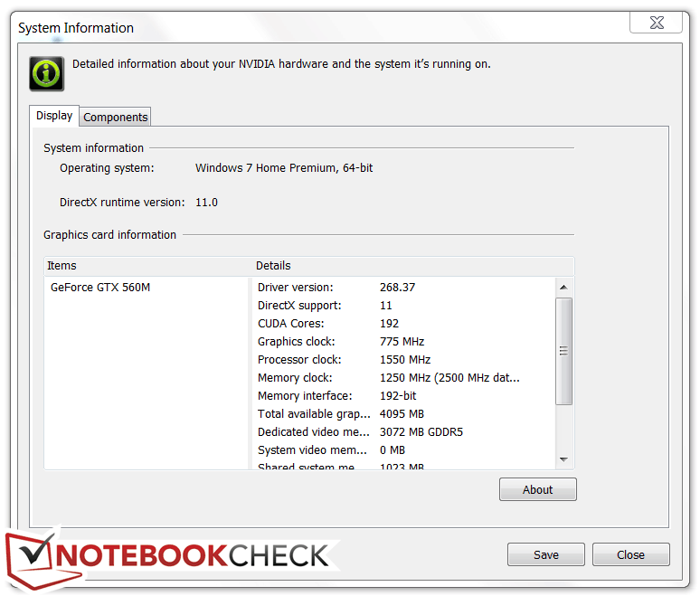Select the Memory clock row label
The height and width of the screenshot is (596, 700).
coord(295,378)
